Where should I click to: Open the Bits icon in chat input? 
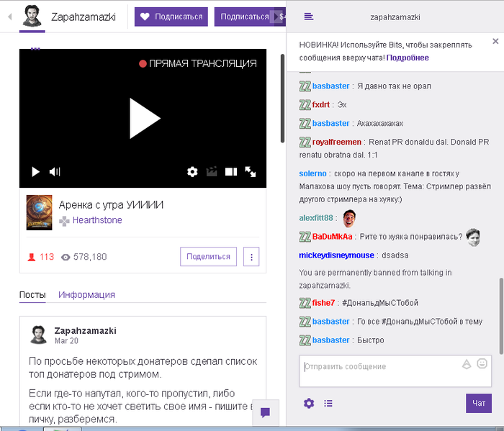point(467,364)
